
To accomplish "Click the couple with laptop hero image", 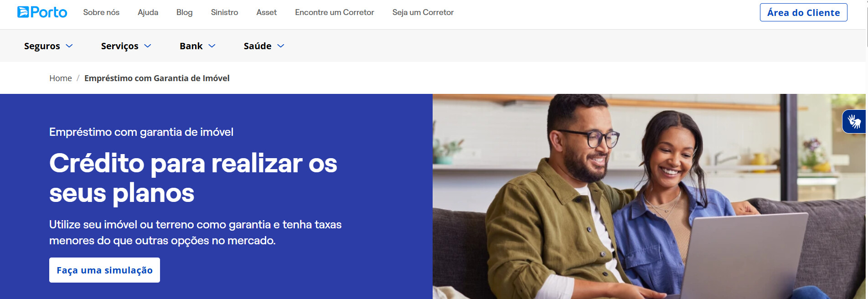I will tap(649, 196).
